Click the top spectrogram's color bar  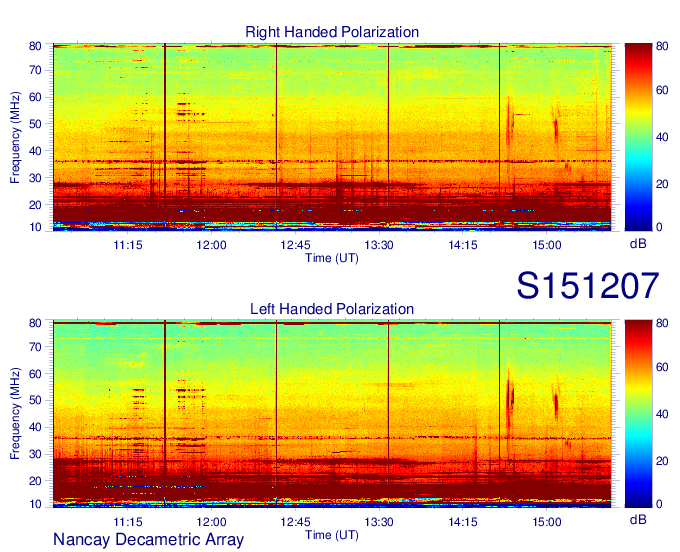[639, 137]
